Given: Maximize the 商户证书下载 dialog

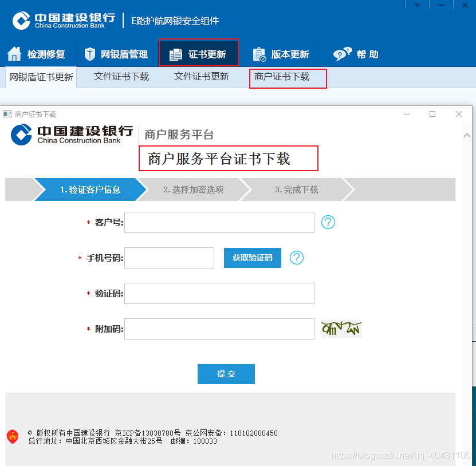Looking at the screenshot, I should click(432, 114).
